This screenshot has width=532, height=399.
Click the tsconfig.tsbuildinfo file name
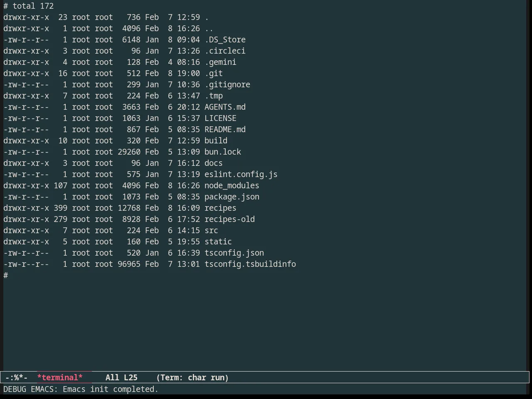coord(250,264)
